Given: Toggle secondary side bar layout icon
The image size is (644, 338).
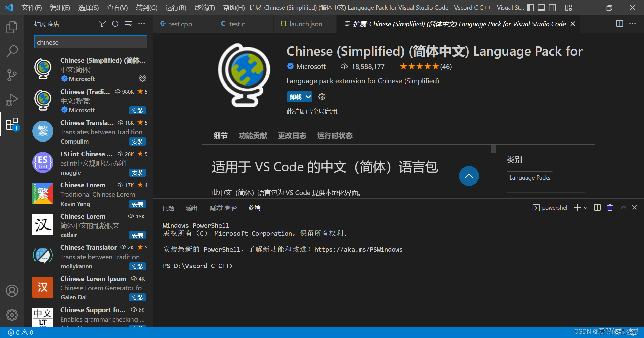Looking at the screenshot, I should 552,8.
